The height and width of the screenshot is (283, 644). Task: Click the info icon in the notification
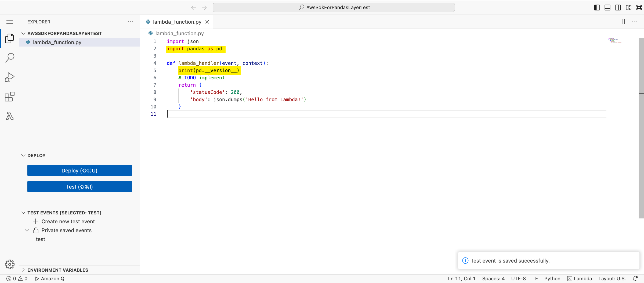465,261
